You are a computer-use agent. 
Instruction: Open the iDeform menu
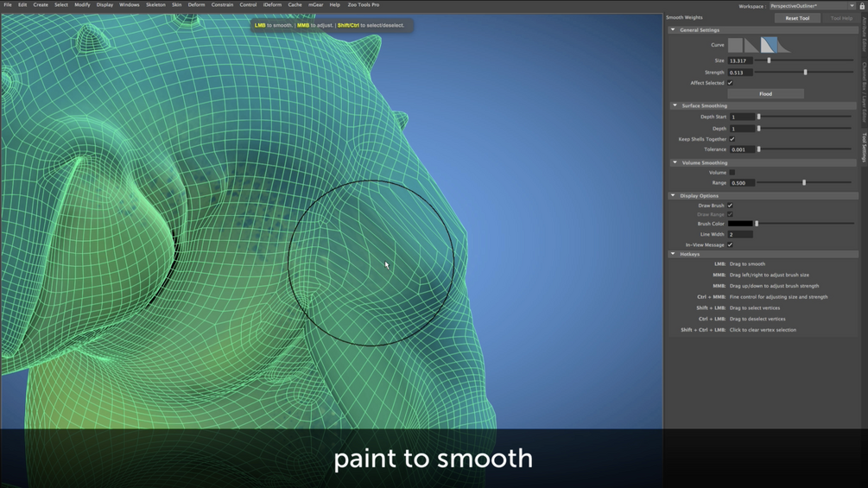pyautogui.click(x=272, y=4)
